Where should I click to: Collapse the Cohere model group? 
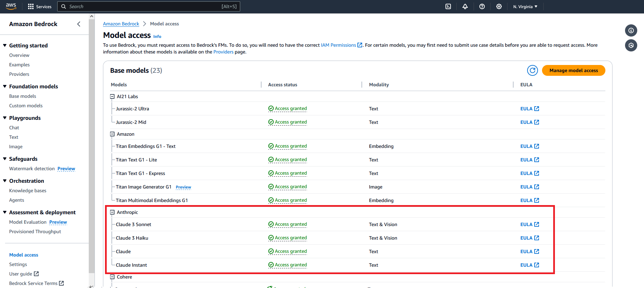click(x=112, y=277)
